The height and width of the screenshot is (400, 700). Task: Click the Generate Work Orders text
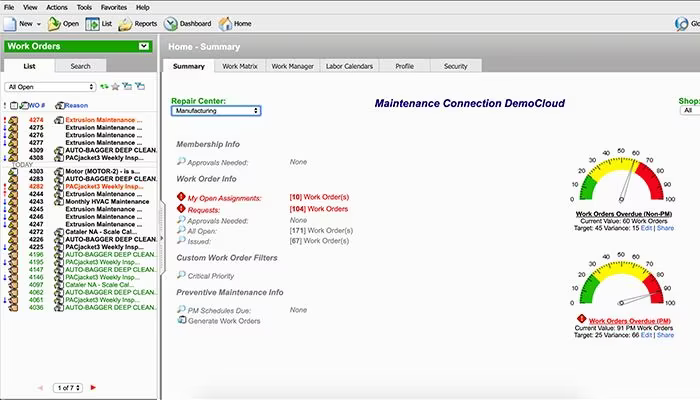[224, 321]
